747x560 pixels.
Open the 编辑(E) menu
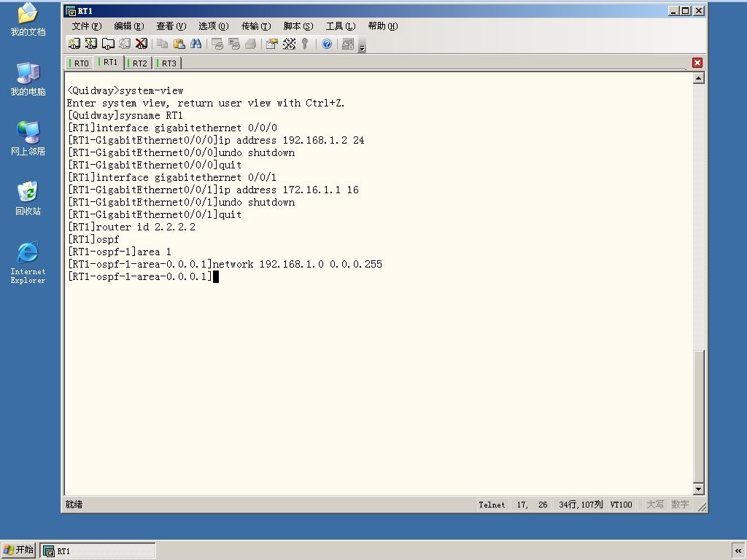(129, 26)
